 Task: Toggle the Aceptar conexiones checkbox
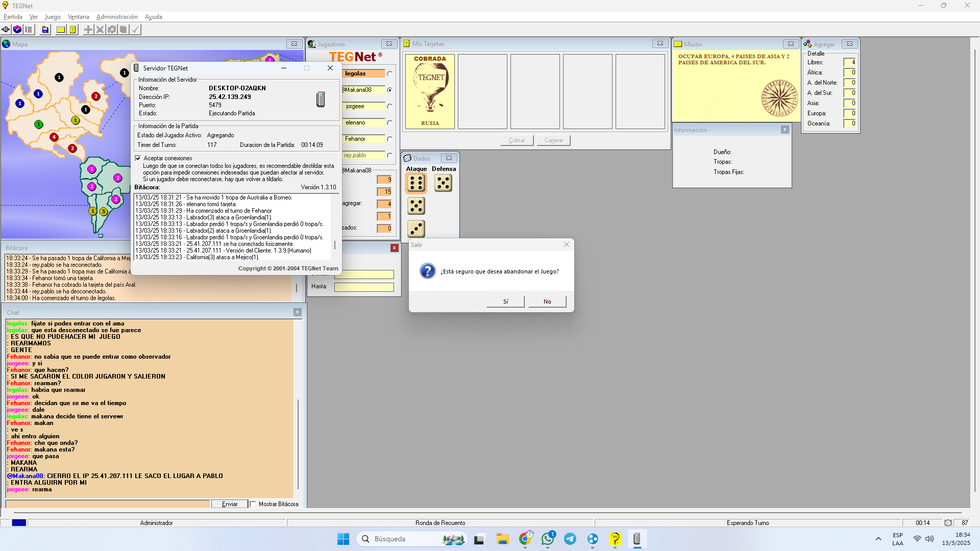pyautogui.click(x=138, y=158)
